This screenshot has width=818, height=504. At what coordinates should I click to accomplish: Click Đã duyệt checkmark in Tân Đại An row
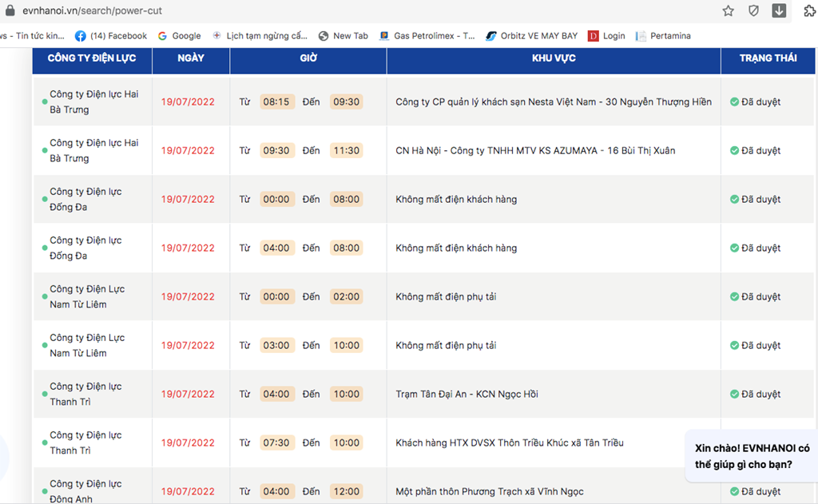point(735,395)
